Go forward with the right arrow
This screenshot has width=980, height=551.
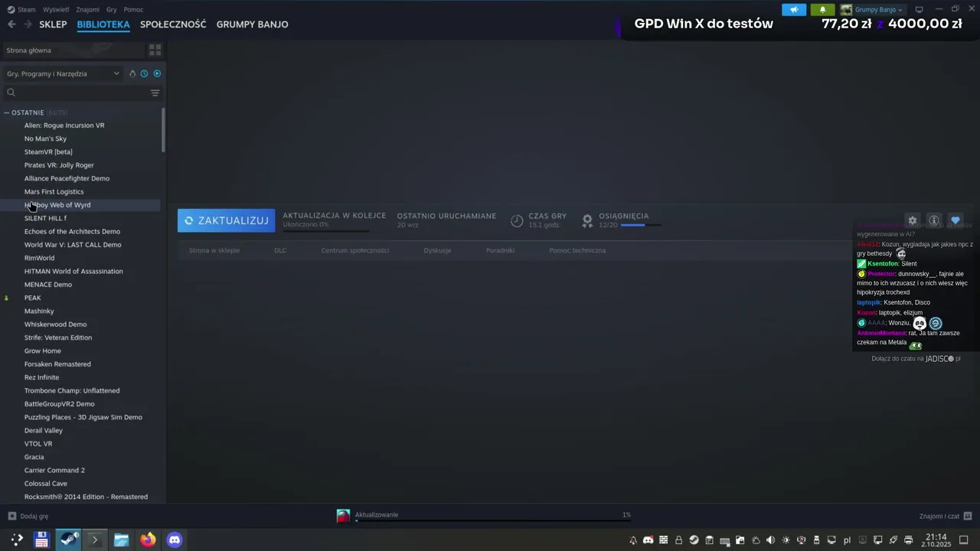point(28,24)
